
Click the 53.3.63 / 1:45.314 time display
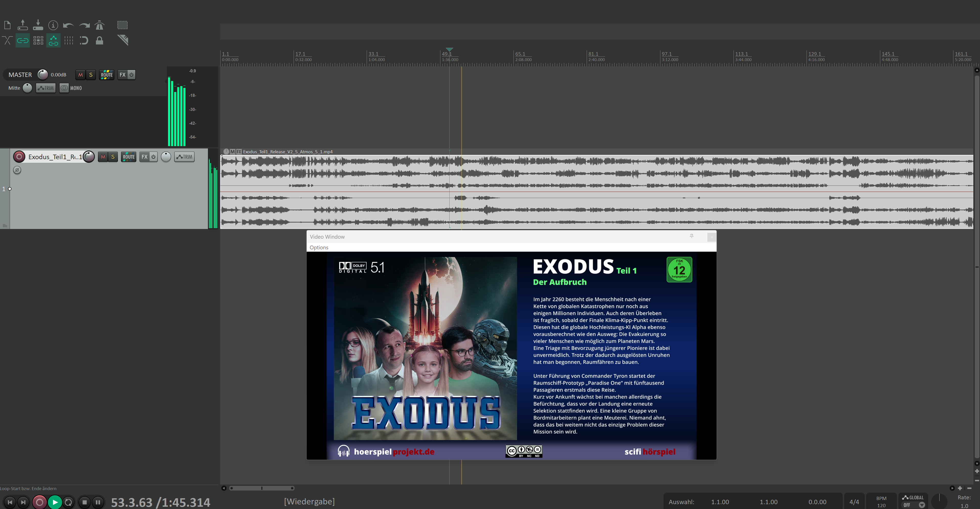click(161, 502)
